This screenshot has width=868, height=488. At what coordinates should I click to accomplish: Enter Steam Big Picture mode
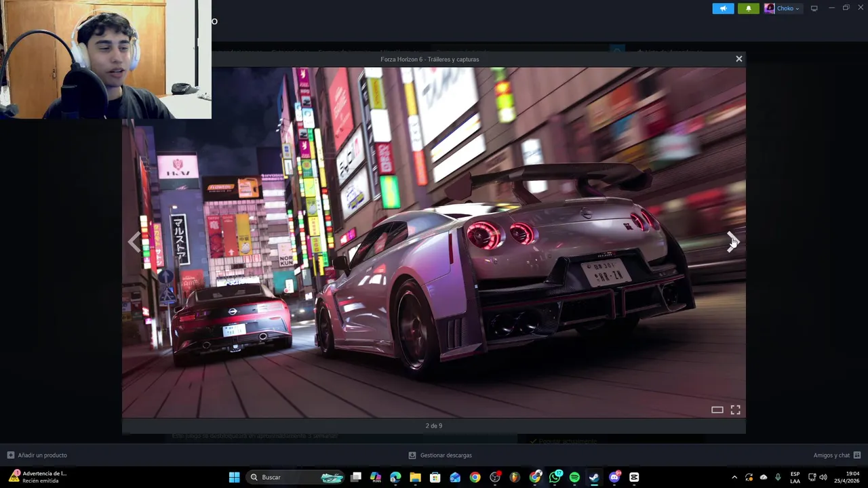(814, 8)
